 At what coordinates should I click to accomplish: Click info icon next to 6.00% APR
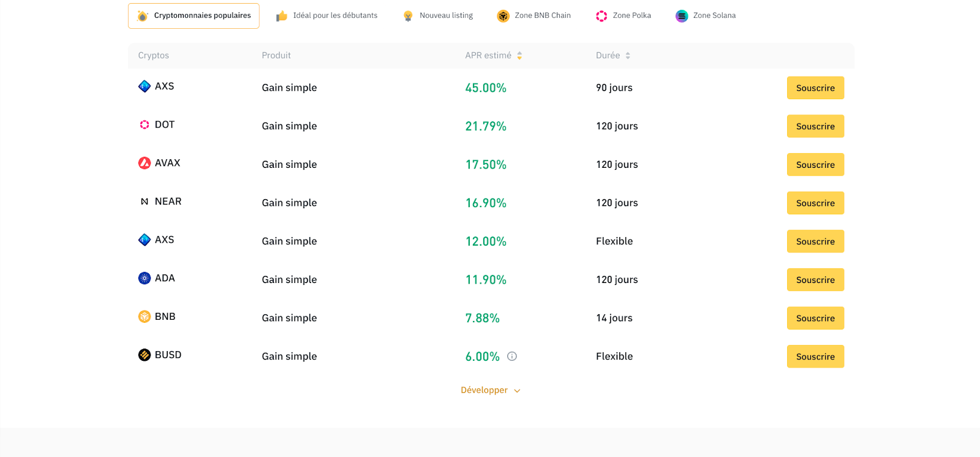512,356
